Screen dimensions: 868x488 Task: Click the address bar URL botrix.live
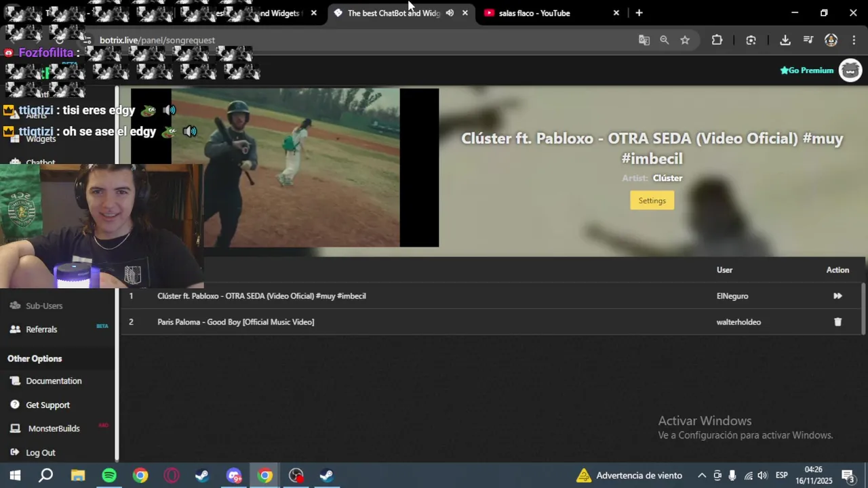coord(157,40)
